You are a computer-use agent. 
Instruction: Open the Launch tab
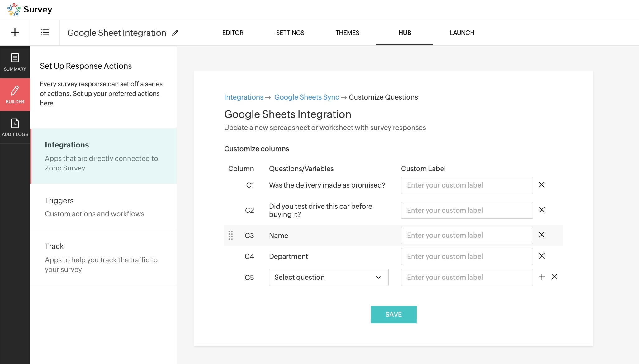(x=462, y=33)
